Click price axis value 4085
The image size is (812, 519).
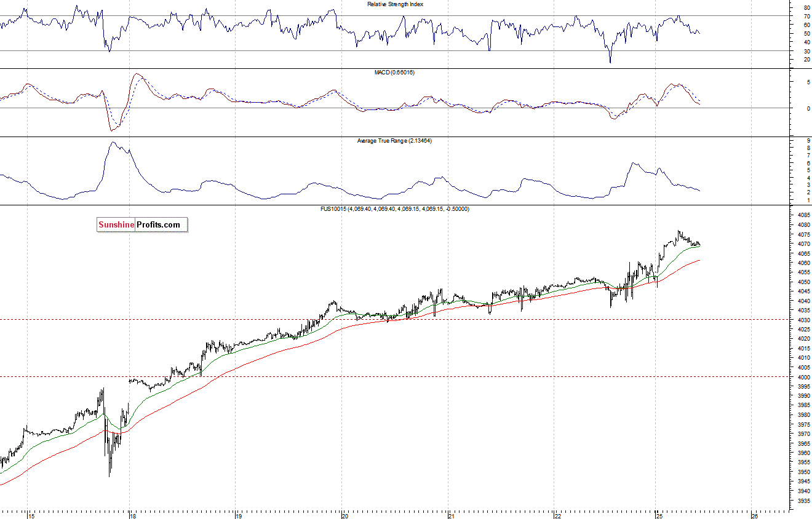coord(804,216)
